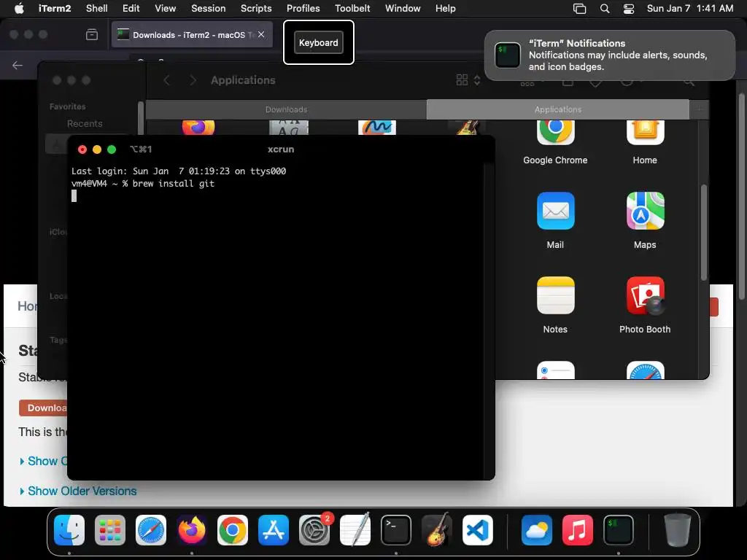Click browser back arrow button
The width and height of the screenshot is (747, 560).
tap(18, 65)
